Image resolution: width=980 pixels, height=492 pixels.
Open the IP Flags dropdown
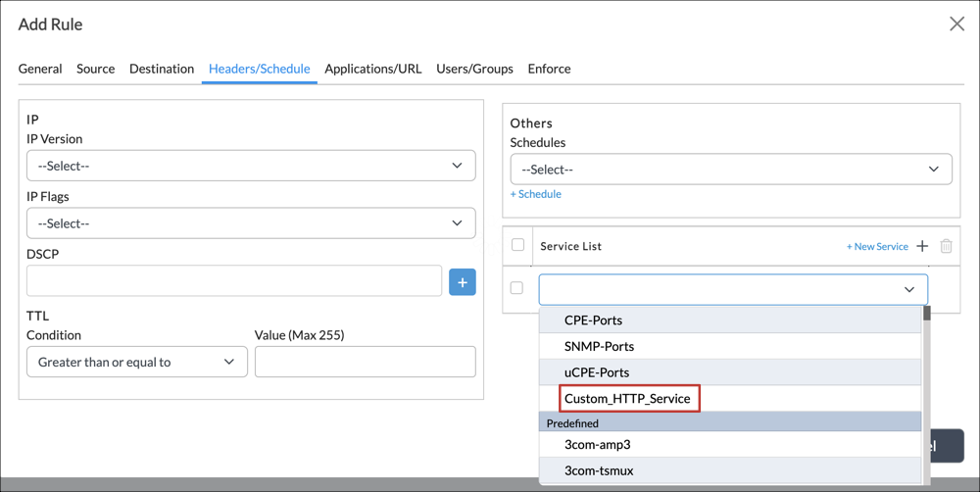pos(251,223)
